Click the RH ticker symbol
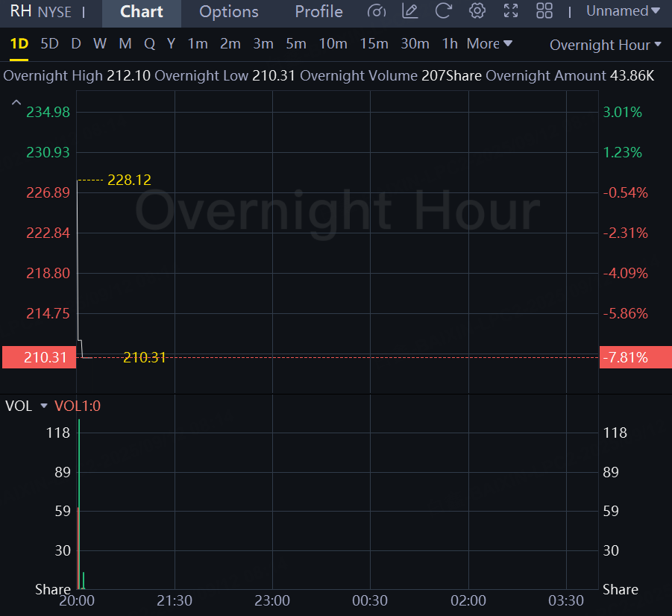672x616 pixels. click(x=21, y=11)
